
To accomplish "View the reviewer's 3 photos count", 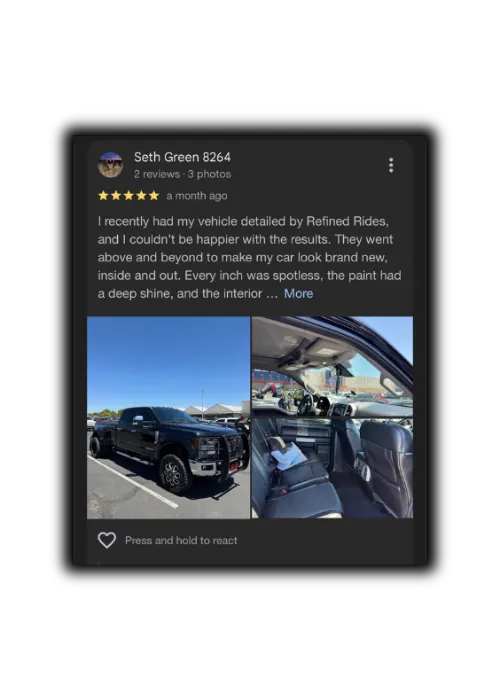I will [209, 174].
